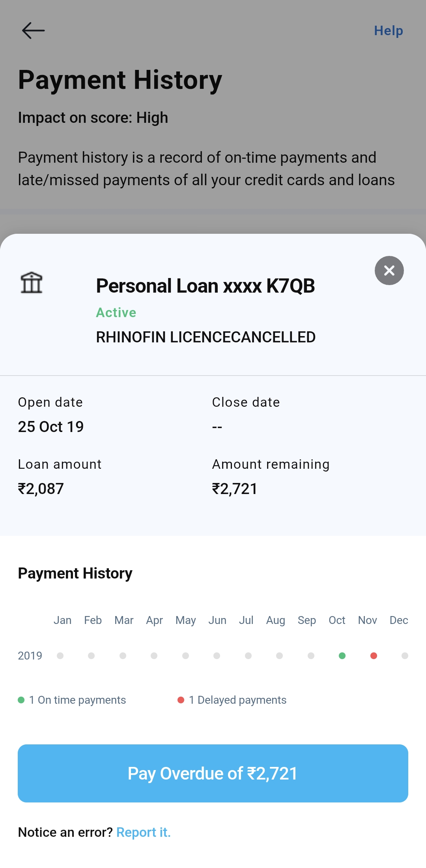Tap the Amount remaining ₹2,721 value
Viewport: 426px width, 868px height.
234,489
